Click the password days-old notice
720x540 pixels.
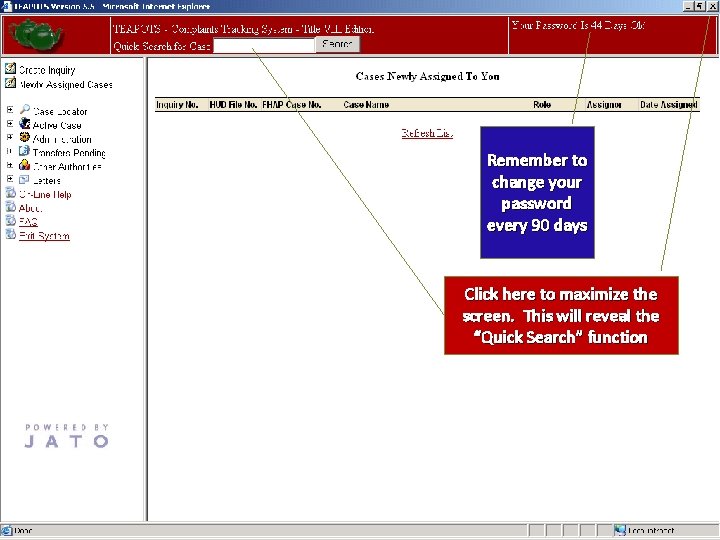[x=579, y=25]
